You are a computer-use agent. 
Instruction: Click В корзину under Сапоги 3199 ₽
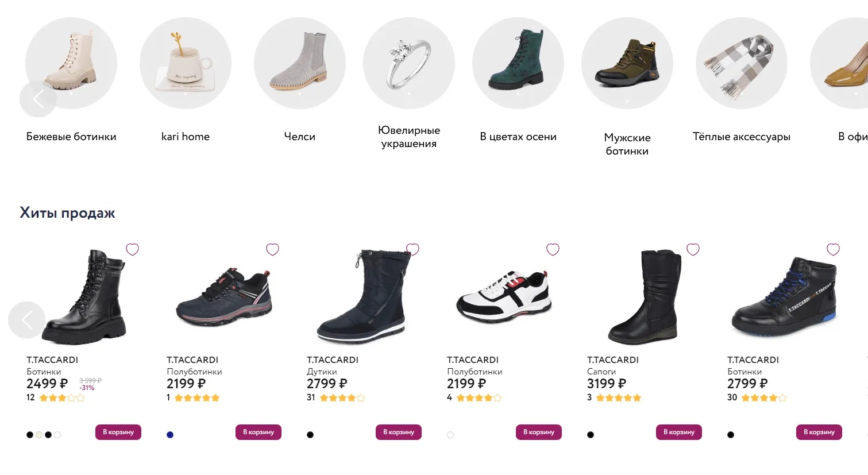pyautogui.click(x=678, y=432)
